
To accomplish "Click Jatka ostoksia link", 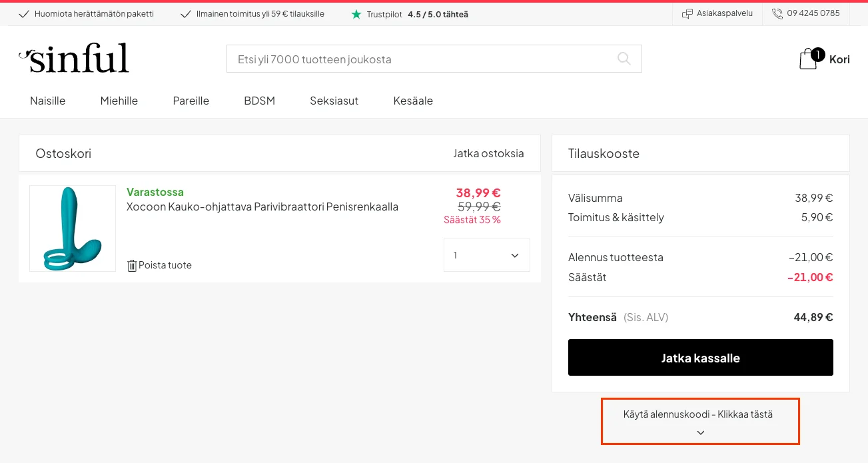I will [x=488, y=153].
